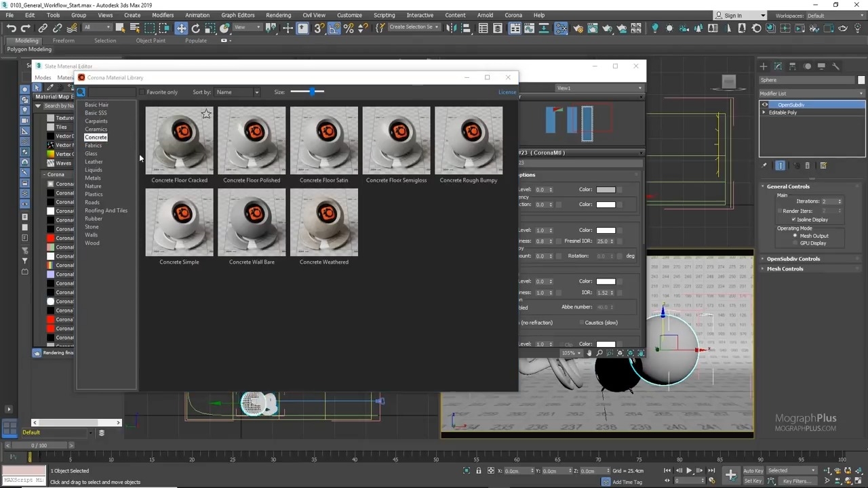Enable the Favorite only checkbox

click(x=142, y=92)
